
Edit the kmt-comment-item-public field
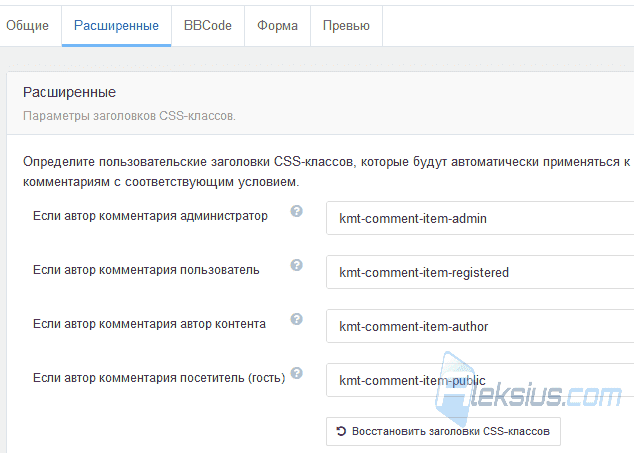480,380
